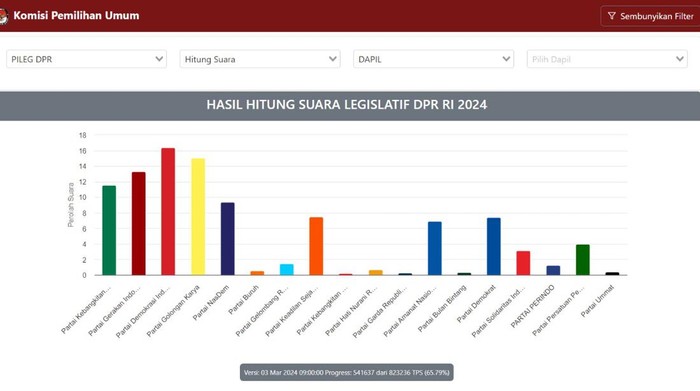Click the Versi 03 Mar 2024 progress badge

click(346, 372)
